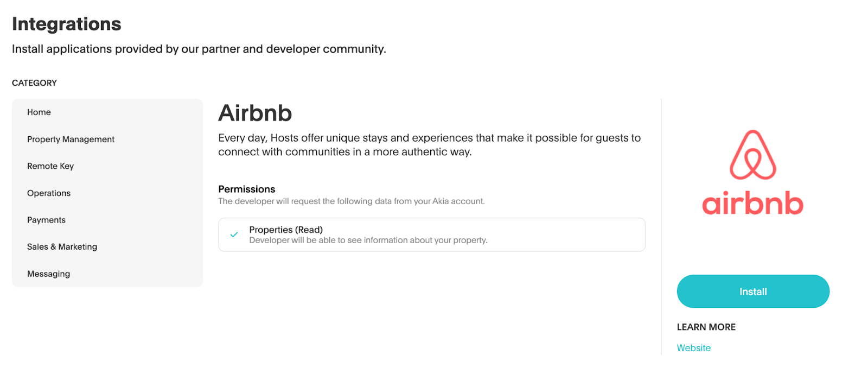Click the permission's 'Developer will be able' description
The image size is (868, 374).
click(368, 240)
